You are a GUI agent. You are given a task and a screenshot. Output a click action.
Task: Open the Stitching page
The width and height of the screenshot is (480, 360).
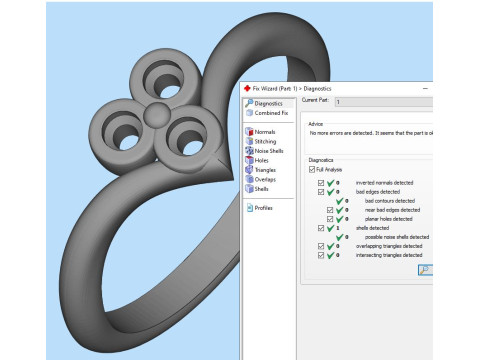[x=265, y=141]
